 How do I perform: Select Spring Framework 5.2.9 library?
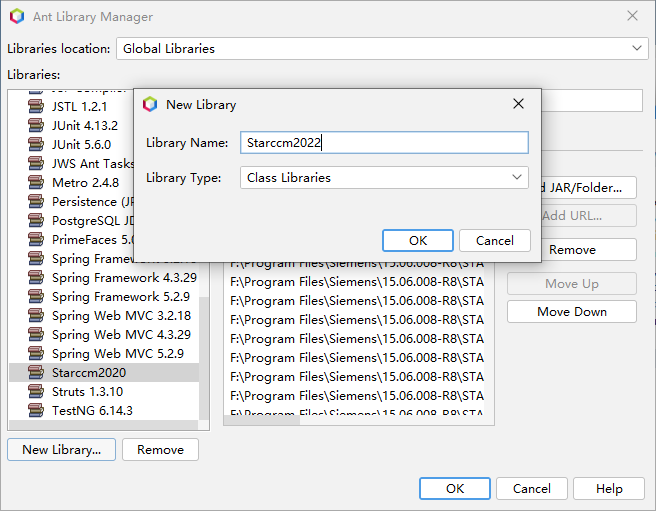pyautogui.click(x=121, y=296)
